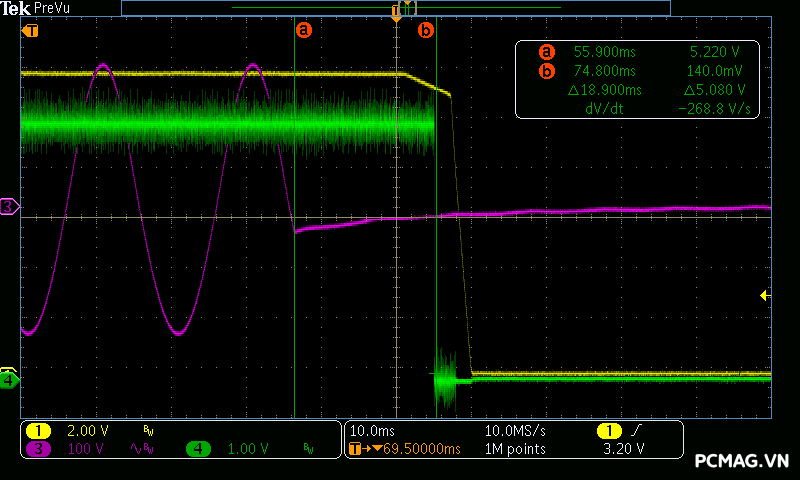
Task: Select channel 3 ground reference marker
Action: pyautogui.click(x=10, y=207)
